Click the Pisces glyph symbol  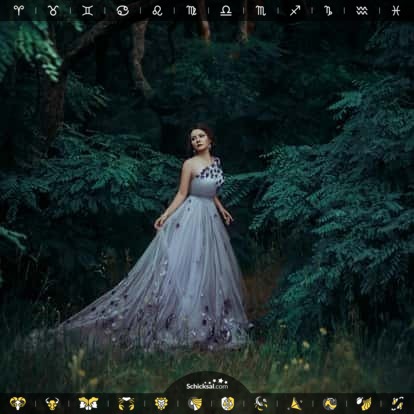(396, 11)
